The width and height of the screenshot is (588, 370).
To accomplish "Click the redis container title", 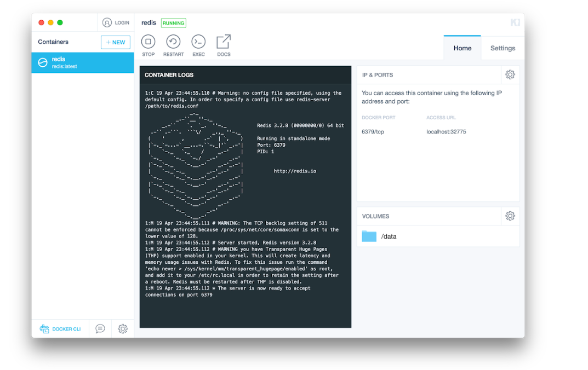I will coord(149,23).
